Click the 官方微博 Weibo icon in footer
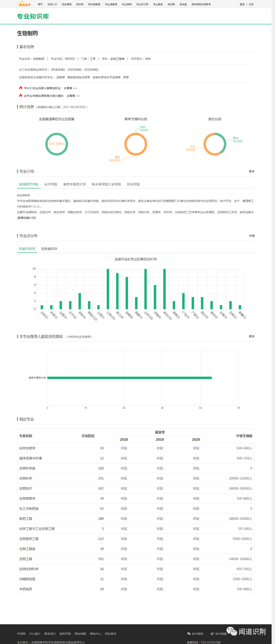Screen dimensions: 275x644 [x=211, y=634]
